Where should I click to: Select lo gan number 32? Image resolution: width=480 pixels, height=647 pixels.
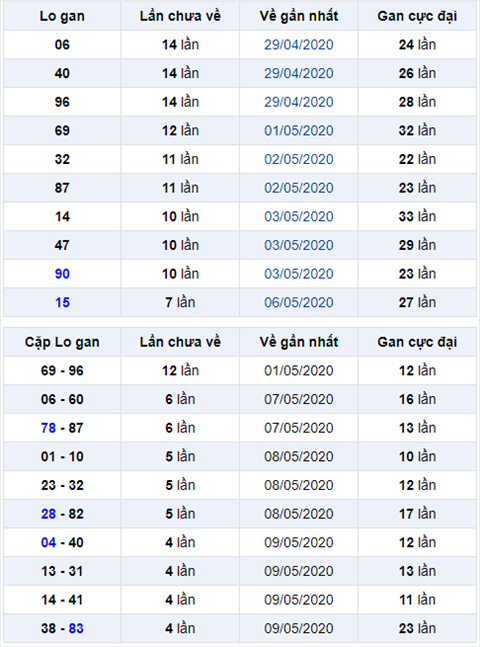tap(62, 159)
